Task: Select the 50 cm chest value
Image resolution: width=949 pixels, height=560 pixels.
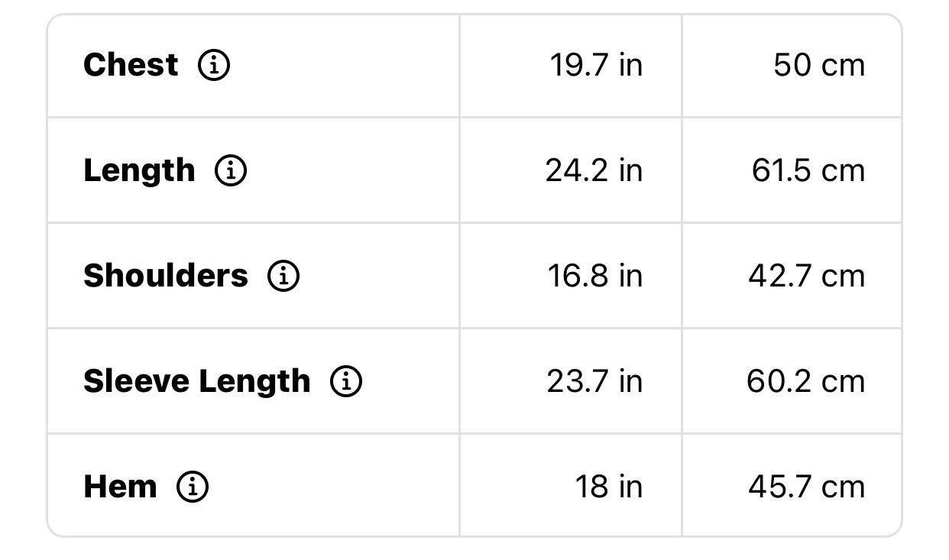Action: tap(819, 65)
